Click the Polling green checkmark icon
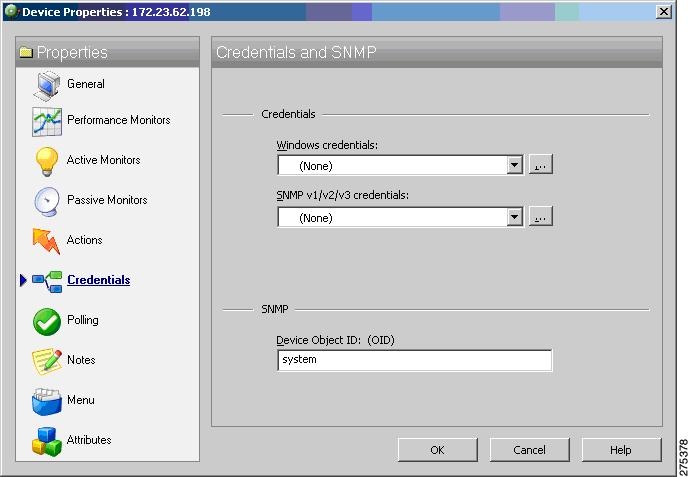The width and height of the screenshot is (690, 477). [47, 322]
